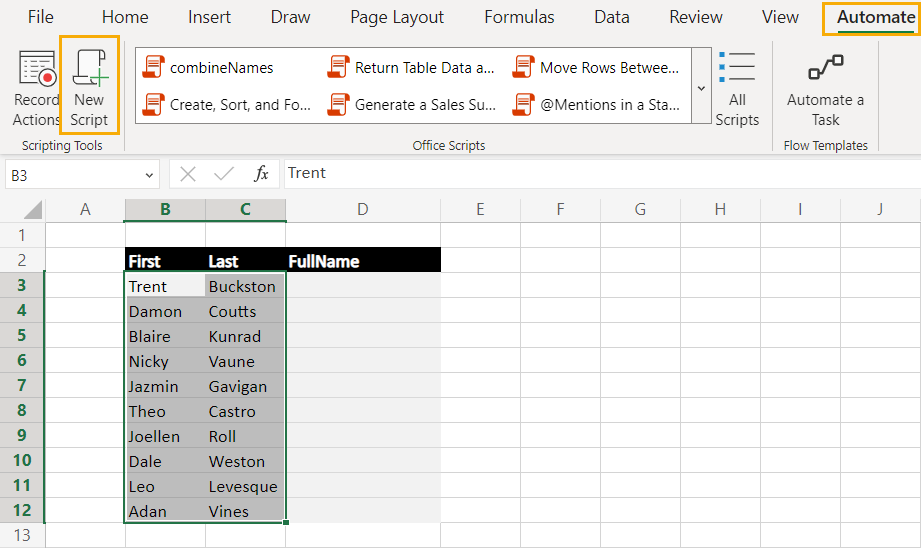921x548 pixels.
Task: Open the Page Layout tab
Action: pos(397,17)
